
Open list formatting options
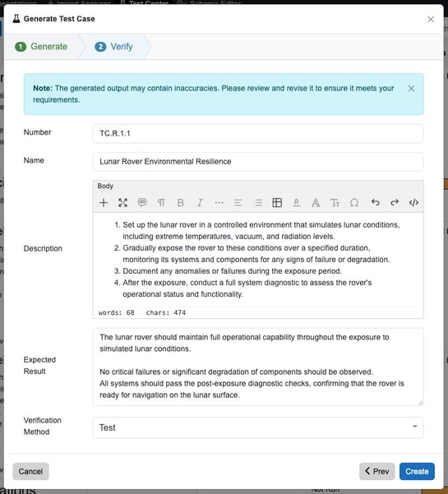(258, 202)
